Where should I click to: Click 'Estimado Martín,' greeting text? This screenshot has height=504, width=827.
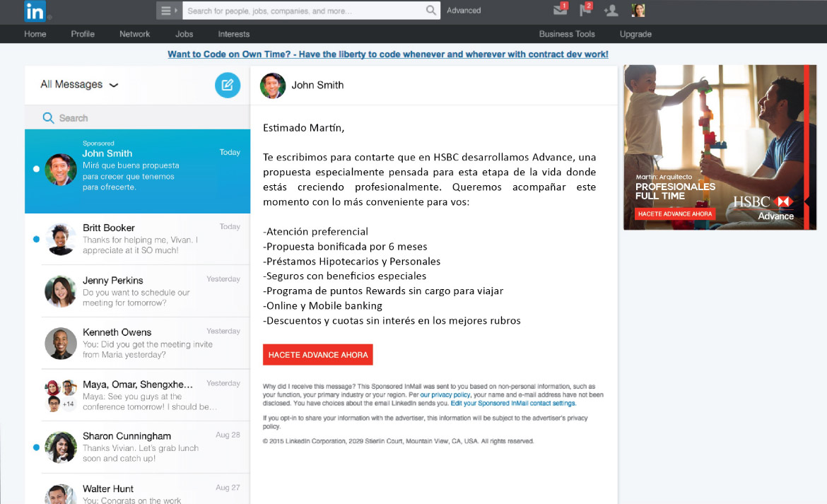coord(304,128)
